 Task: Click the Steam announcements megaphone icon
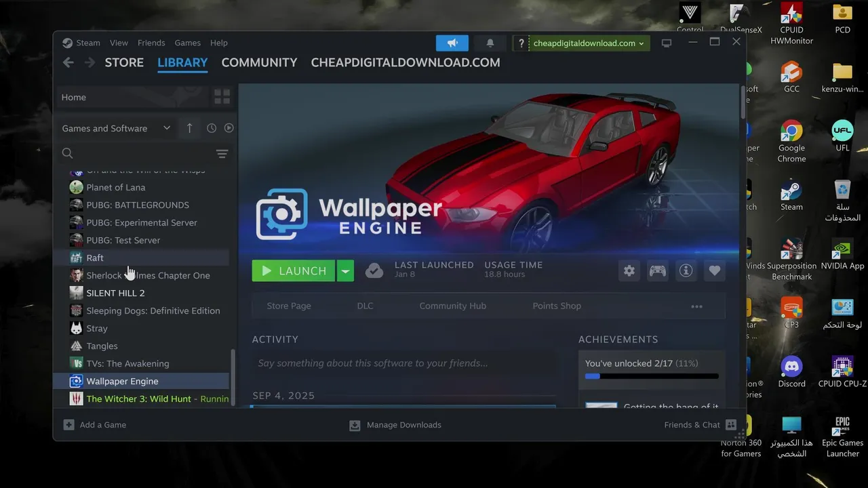click(x=452, y=43)
